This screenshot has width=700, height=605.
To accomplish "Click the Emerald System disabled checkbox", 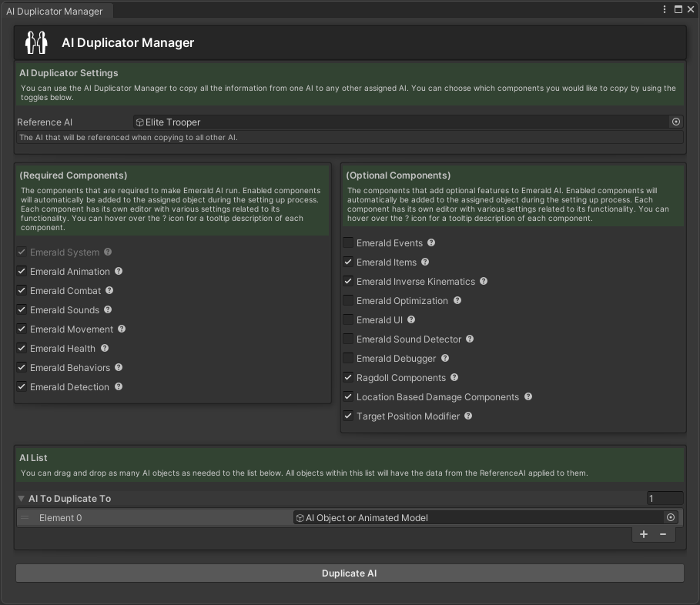I will click(x=22, y=252).
